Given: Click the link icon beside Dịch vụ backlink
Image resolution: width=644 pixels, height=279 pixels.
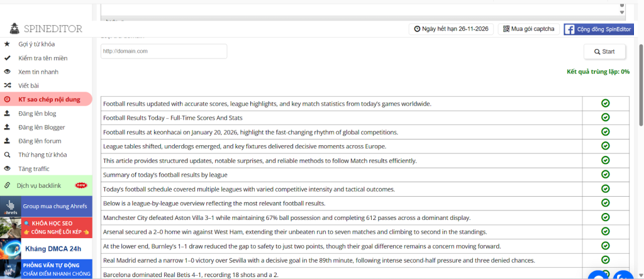Looking at the screenshot, I should tap(7, 185).
